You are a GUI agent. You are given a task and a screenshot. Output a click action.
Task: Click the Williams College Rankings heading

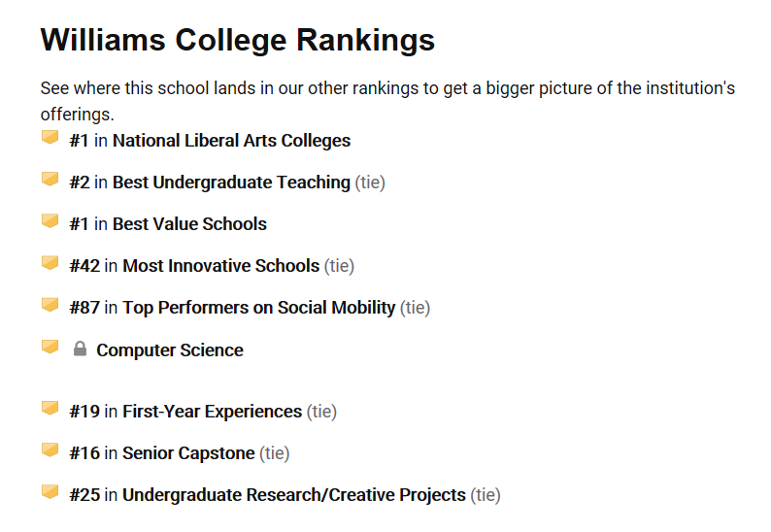238,40
